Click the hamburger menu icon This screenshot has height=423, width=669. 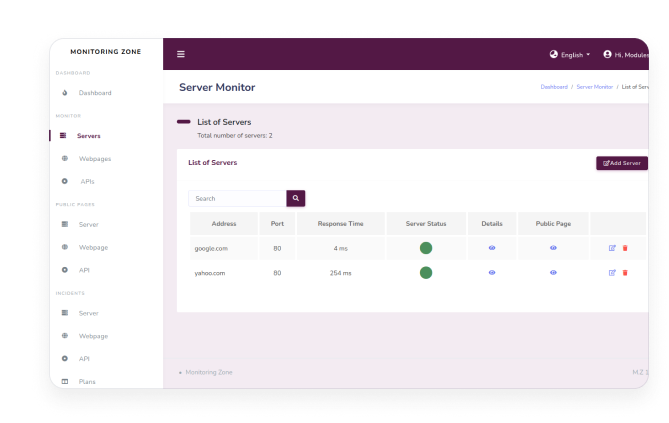[x=181, y=54]
